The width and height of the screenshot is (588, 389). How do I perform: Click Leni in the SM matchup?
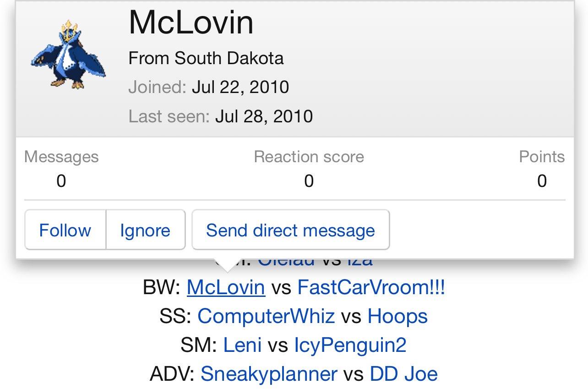[x=242, y=345]
